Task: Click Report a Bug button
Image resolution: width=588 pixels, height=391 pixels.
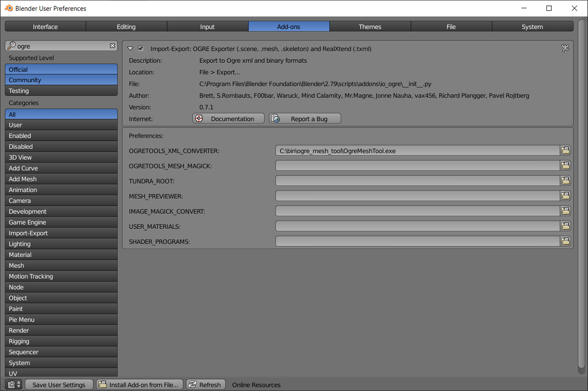Action: pos(305,119)
